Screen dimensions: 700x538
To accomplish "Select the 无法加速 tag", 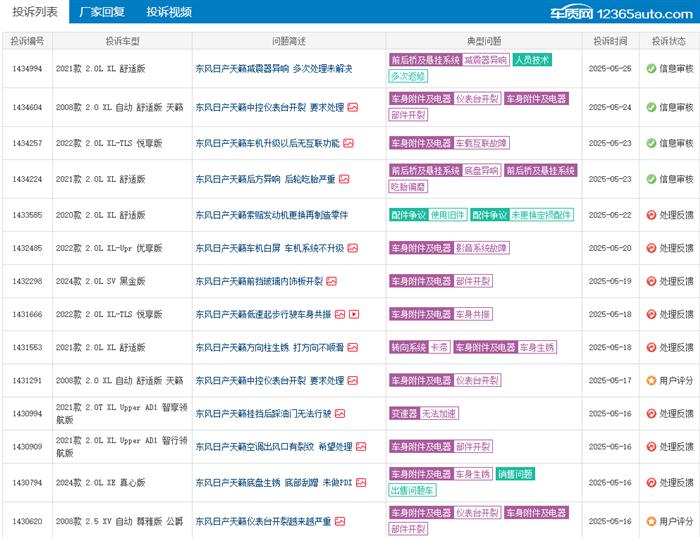I will point(439,413).
